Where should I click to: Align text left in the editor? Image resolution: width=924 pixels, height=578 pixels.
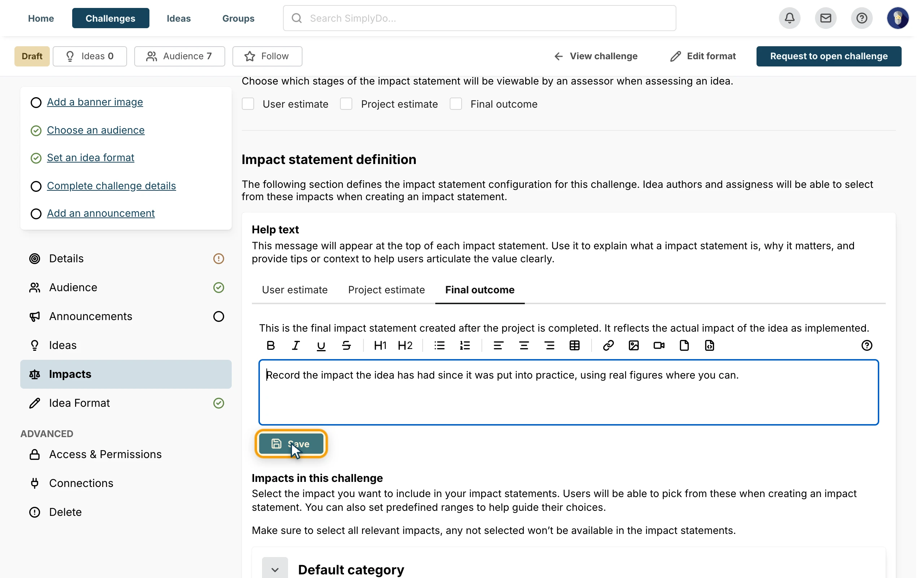tap(498, 346)
